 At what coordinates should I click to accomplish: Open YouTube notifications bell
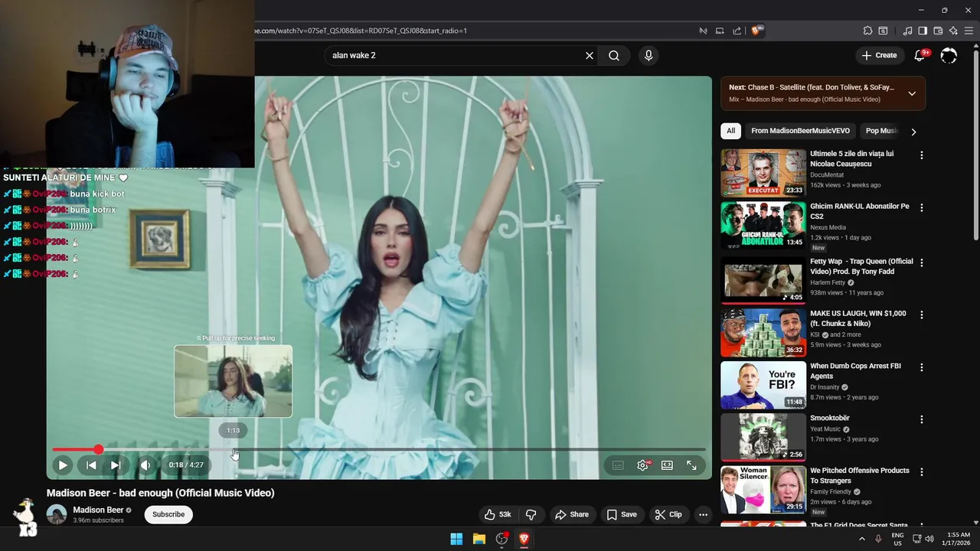tap(920, 56)
